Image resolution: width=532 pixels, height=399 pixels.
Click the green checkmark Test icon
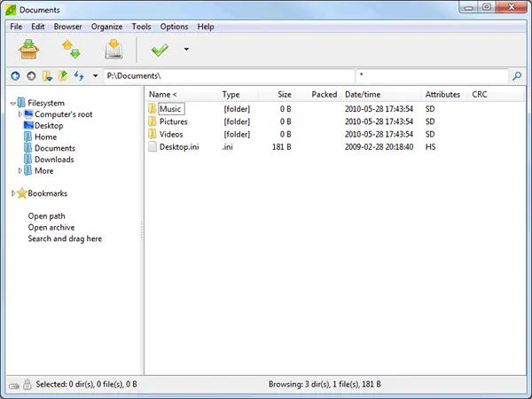[160, 50]
